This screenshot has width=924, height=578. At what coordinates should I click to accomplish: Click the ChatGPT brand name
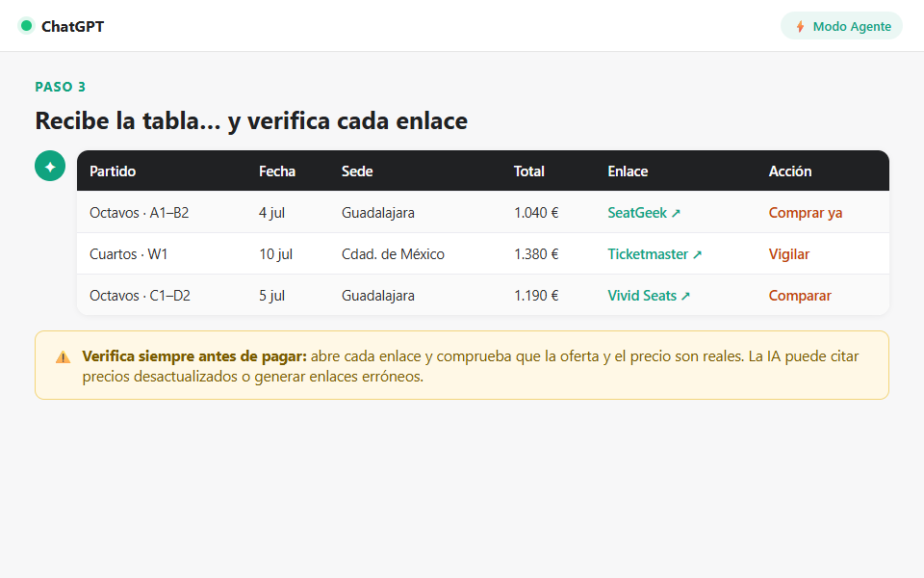(72, 27)
